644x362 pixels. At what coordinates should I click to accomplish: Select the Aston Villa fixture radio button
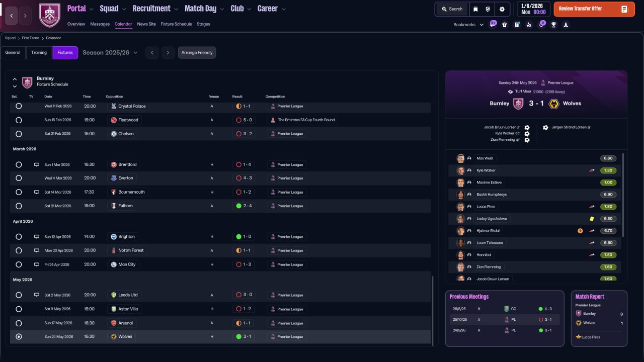19,309
